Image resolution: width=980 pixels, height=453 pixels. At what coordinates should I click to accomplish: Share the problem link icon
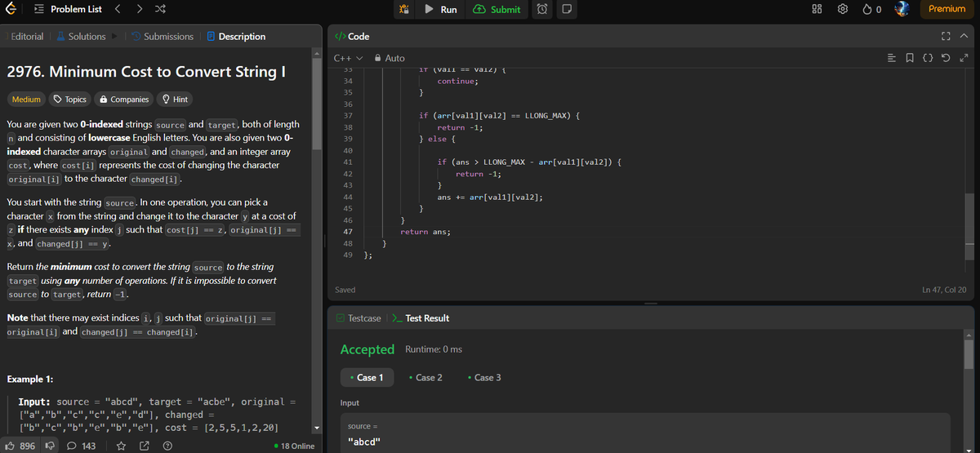(144, 446)
